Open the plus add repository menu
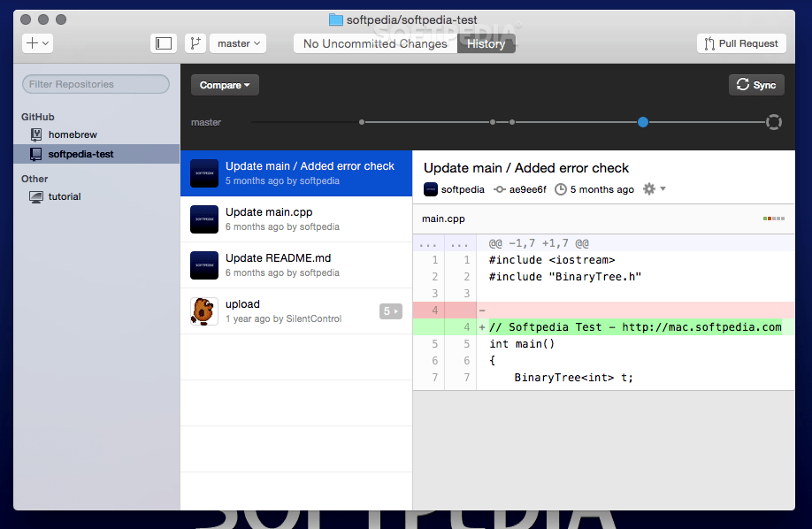Screen dimensions: 812x529 click(37, 43)
